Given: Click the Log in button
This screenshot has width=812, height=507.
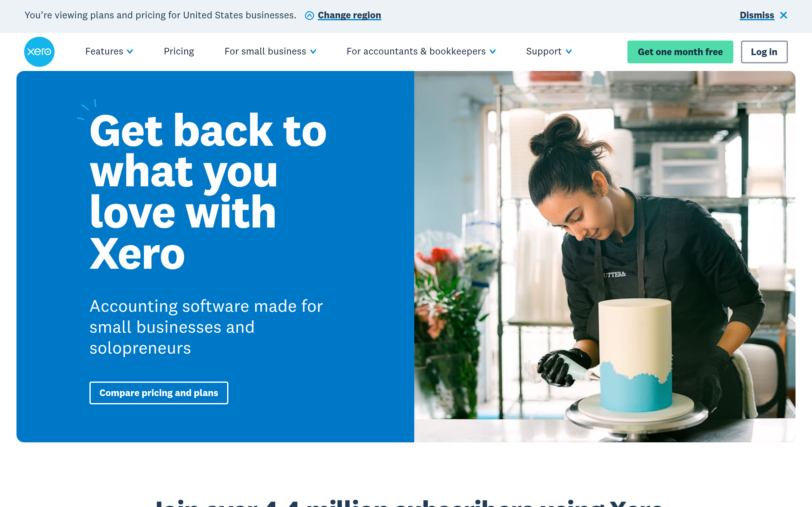Looking at the screenshot, I should 764,52.
